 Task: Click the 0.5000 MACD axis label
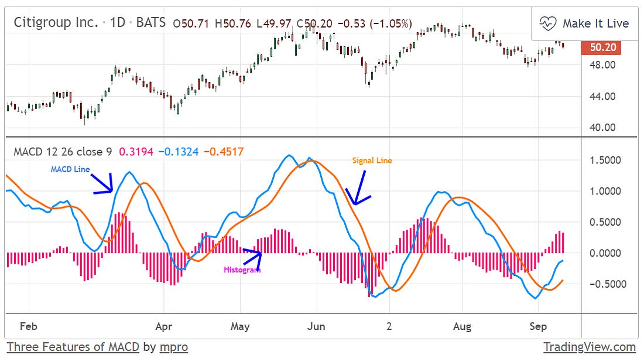click(605, 223)
